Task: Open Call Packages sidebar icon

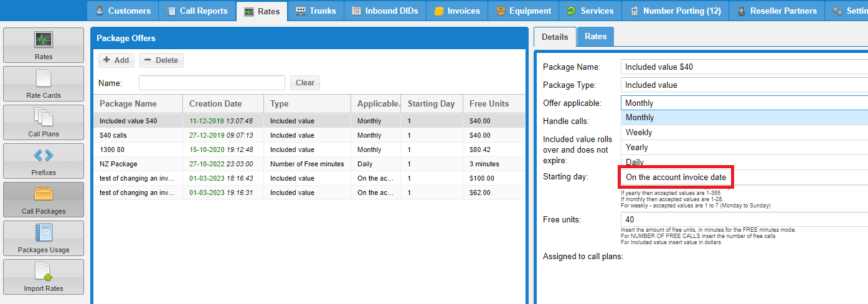Action: pyautogui.click(x=44, y=199)
